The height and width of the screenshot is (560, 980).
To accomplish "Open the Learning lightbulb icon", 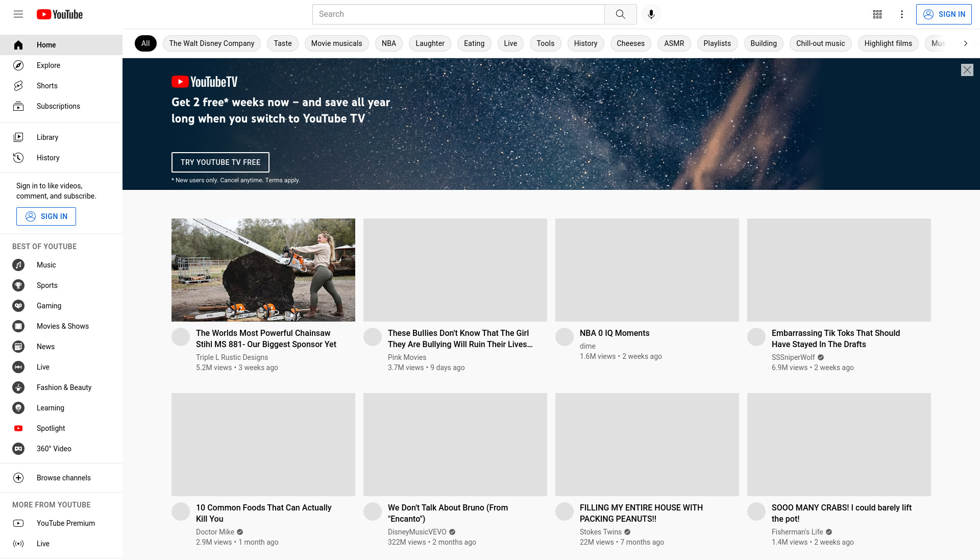I will tap(18, 408).
